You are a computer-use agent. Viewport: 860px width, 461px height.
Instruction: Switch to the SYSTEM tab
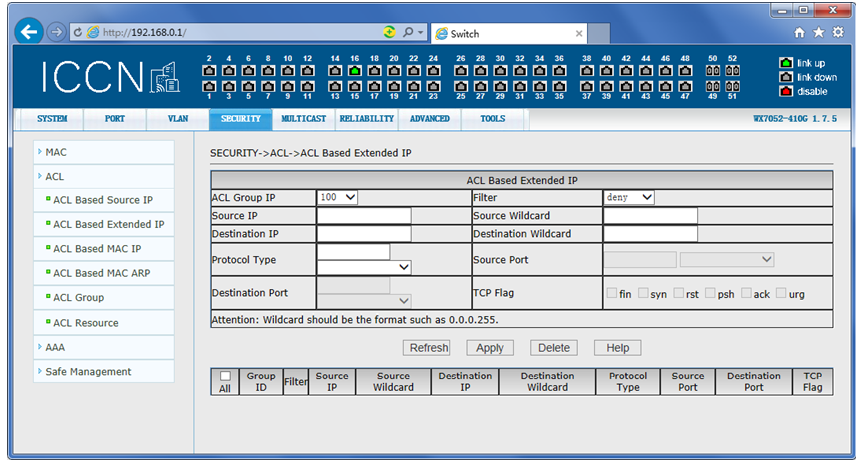click(x=52, y=119)
